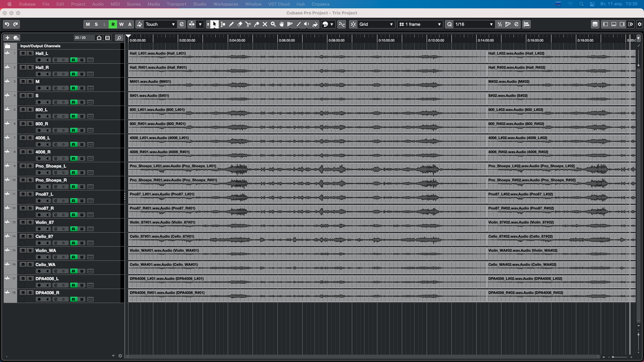Toggle the Right Zone panel
Screen dimensions: 644x362
(622, 24)
